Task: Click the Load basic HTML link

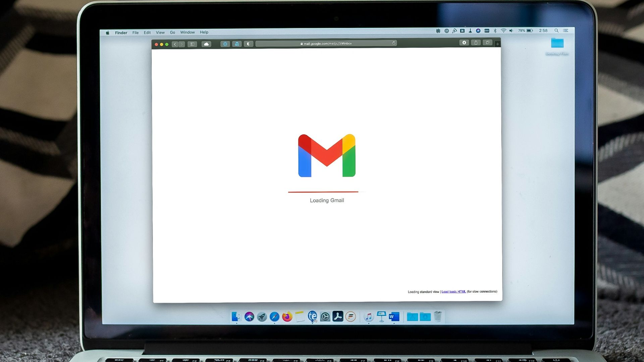Action: (453, 292)
